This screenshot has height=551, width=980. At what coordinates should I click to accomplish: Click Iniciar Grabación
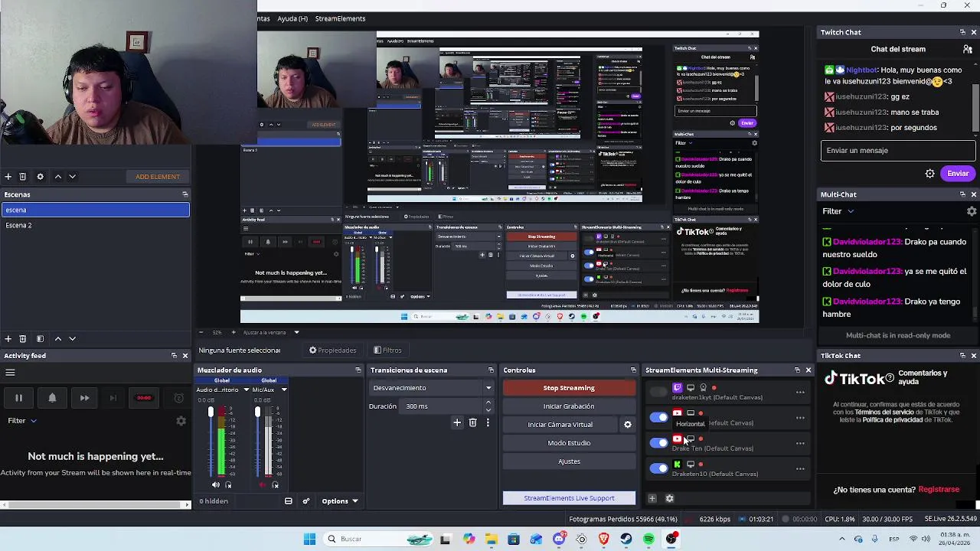569,406
